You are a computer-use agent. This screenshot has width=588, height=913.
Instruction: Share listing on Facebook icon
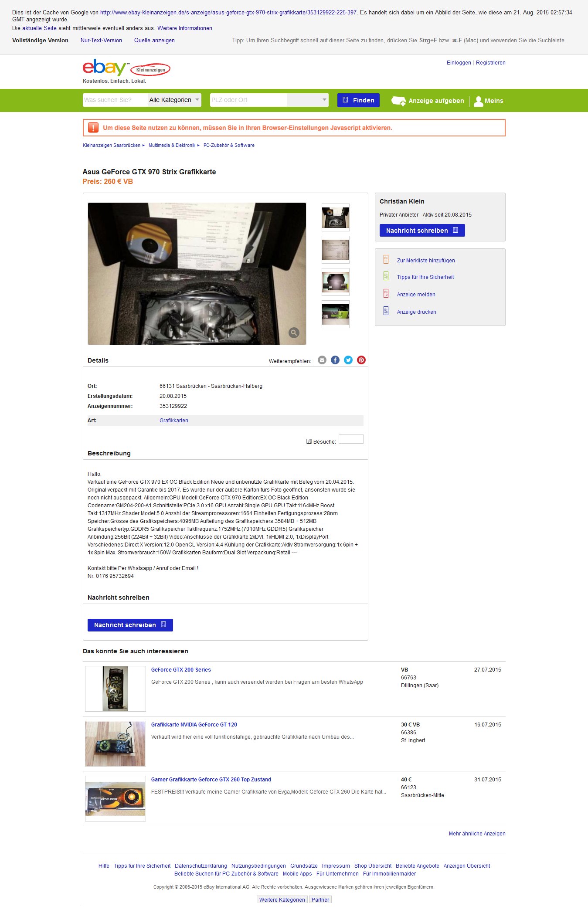(x=335, y=360)
